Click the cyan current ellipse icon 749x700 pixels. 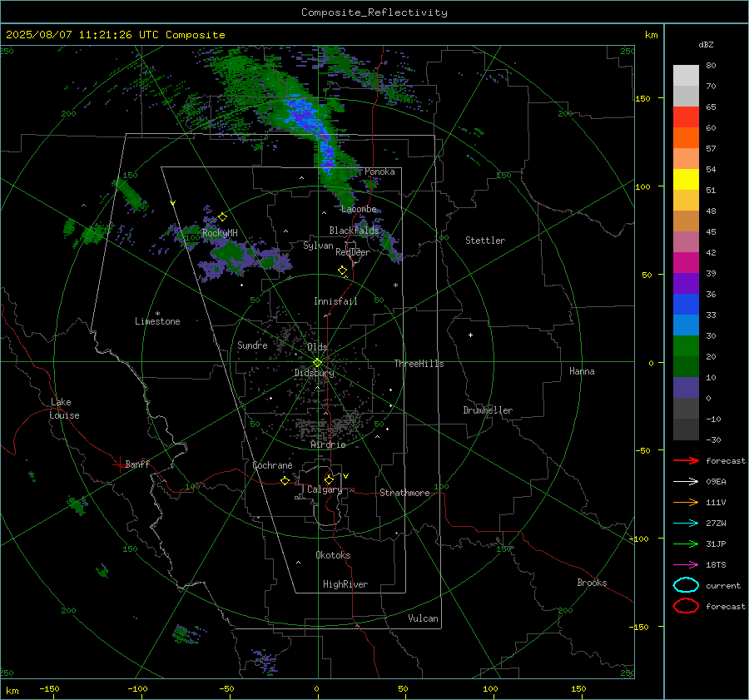pos(686,585)
